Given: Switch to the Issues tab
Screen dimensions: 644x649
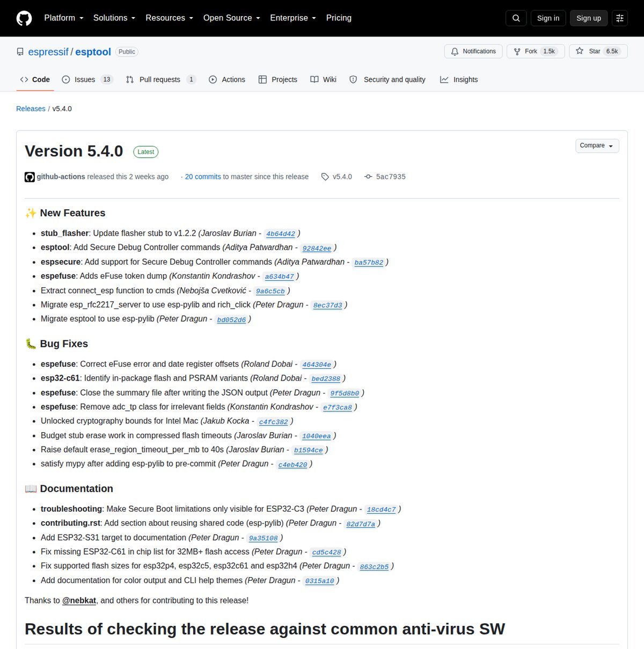Looking at the screenshot, I should (87, 79).
